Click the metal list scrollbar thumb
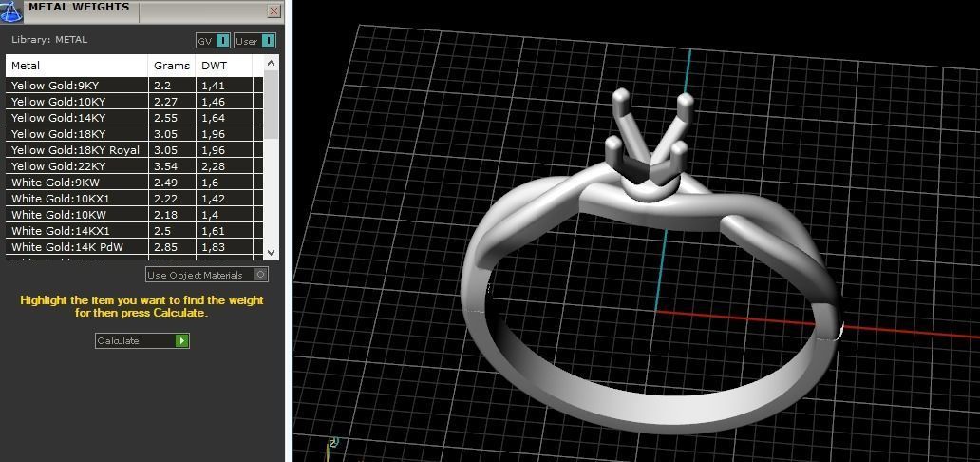Screen dimensions: 980x462 [x=271, y=105]
